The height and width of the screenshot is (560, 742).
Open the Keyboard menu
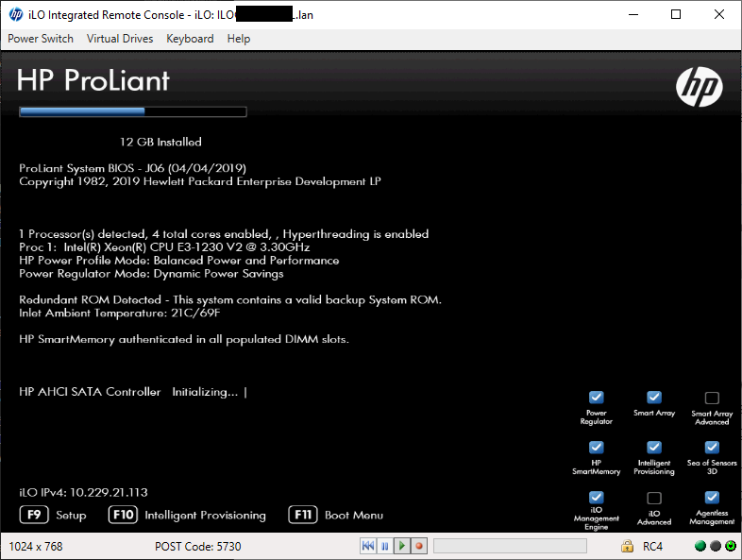(190, 39)
